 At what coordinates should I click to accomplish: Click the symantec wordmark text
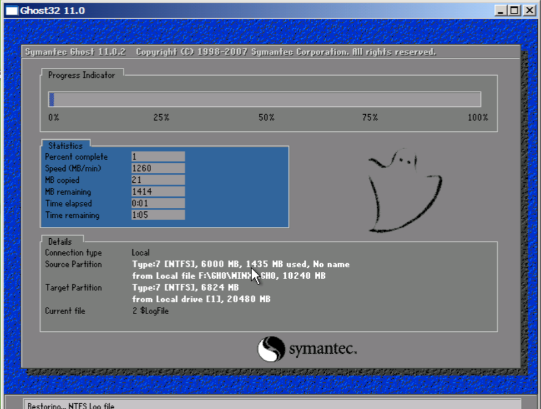323,349
